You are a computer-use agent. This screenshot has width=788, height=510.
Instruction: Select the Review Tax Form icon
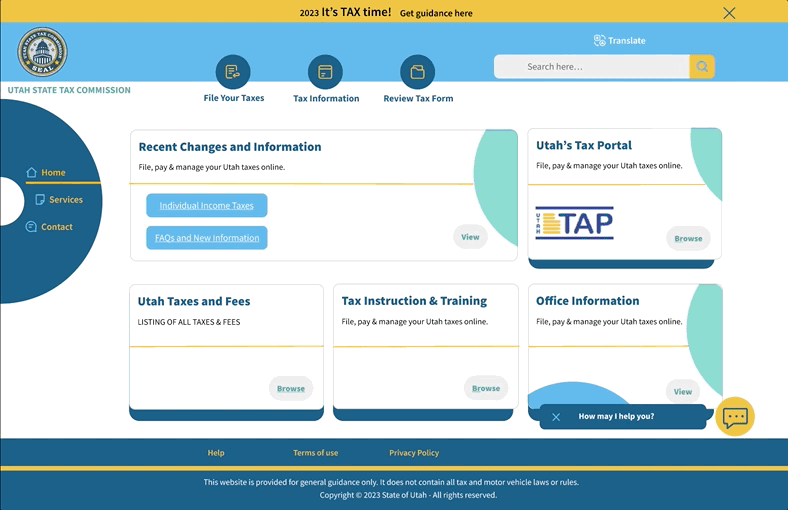pyautogui.click(x=418, y=72)
